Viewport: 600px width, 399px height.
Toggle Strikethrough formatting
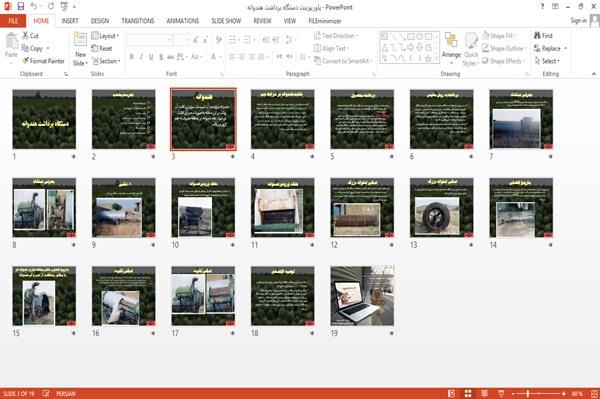170,57
